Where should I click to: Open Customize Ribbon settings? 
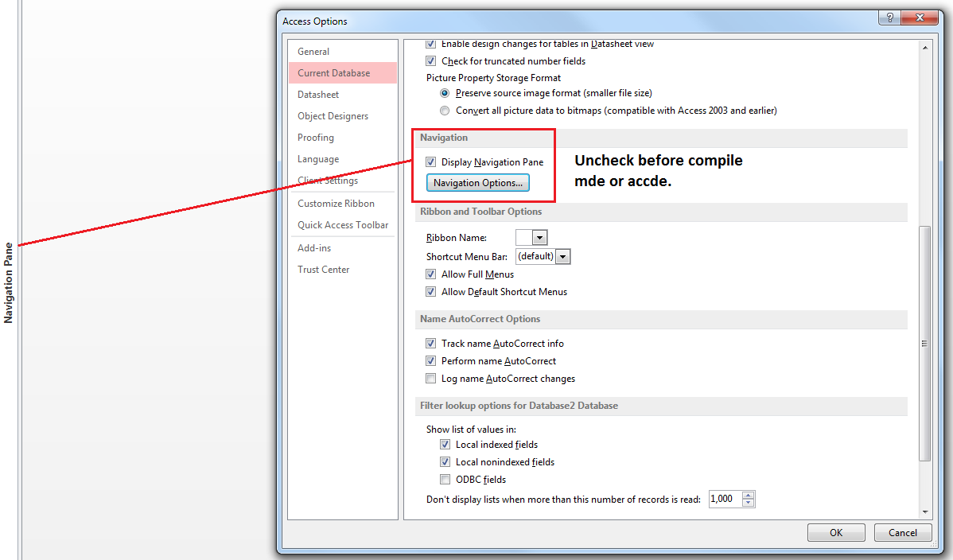click(343, 204)
